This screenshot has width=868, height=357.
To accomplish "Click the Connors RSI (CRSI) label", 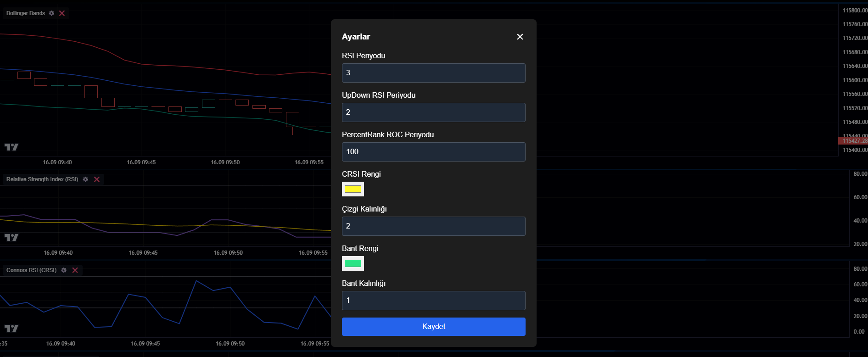I will click(x=31, y=270).
